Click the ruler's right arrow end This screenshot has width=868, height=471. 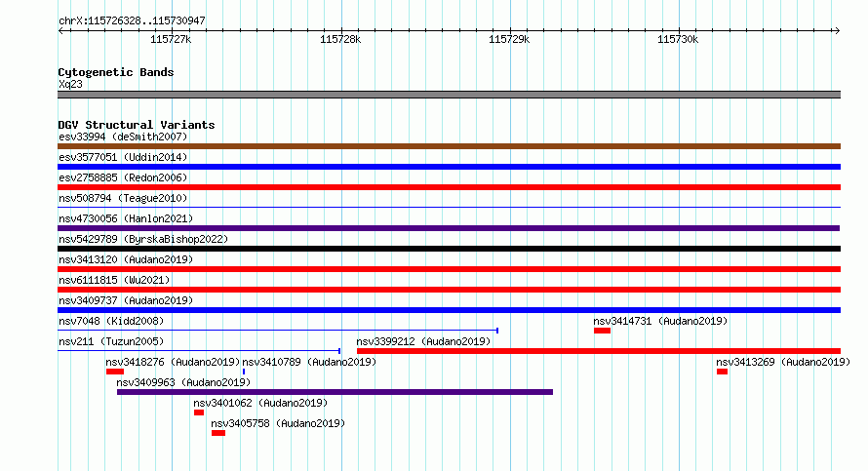(x=837, y=30)
